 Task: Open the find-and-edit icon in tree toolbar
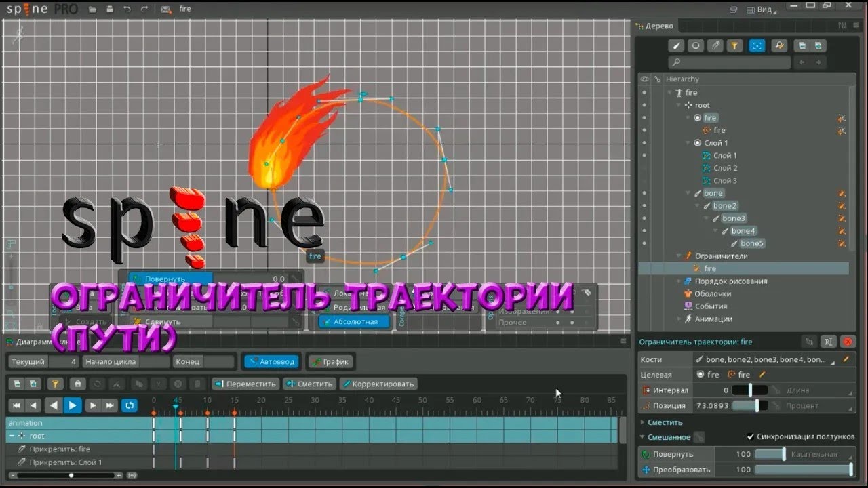click(x=779, y=46)
